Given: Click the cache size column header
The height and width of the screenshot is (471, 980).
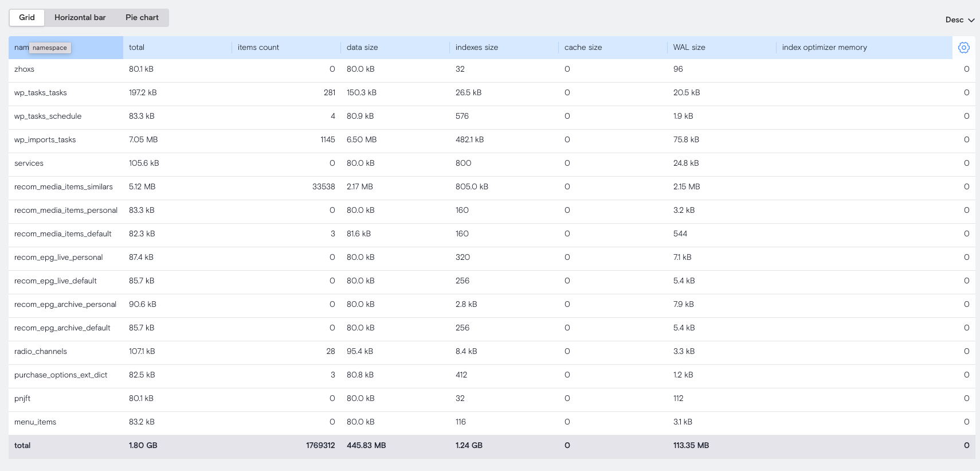Looking at the screenshot, I should (583, 48).
